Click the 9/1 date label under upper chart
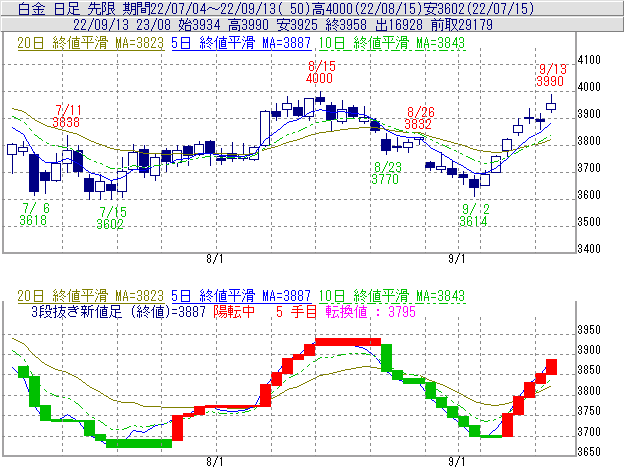This screenshot has width=624, height=475. (457, 259)
